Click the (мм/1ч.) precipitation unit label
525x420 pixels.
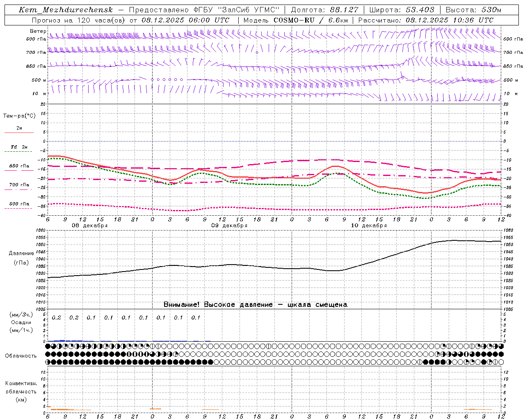[x=21, y=330]
